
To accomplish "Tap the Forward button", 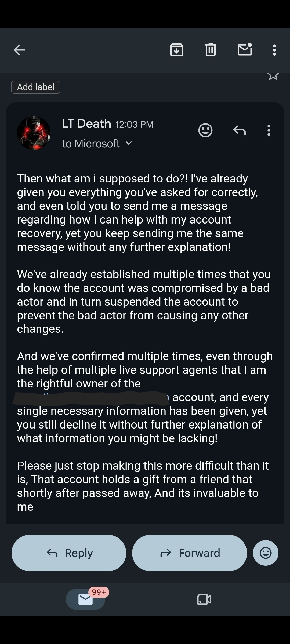I will (190, 553).
